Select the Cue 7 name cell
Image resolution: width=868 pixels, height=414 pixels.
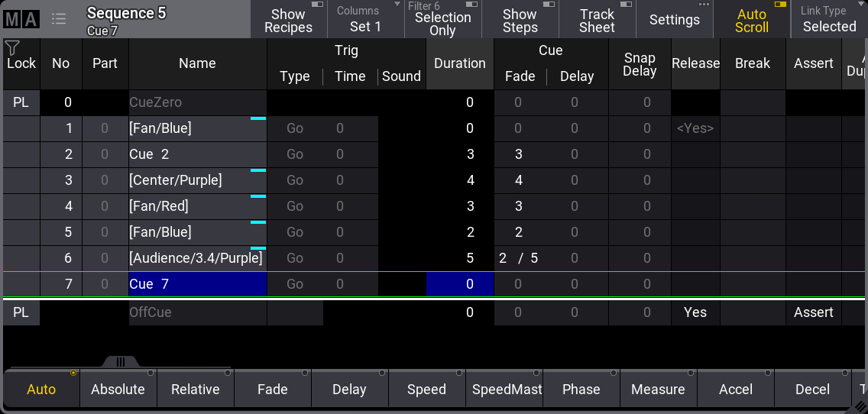[x=197, y=284]
